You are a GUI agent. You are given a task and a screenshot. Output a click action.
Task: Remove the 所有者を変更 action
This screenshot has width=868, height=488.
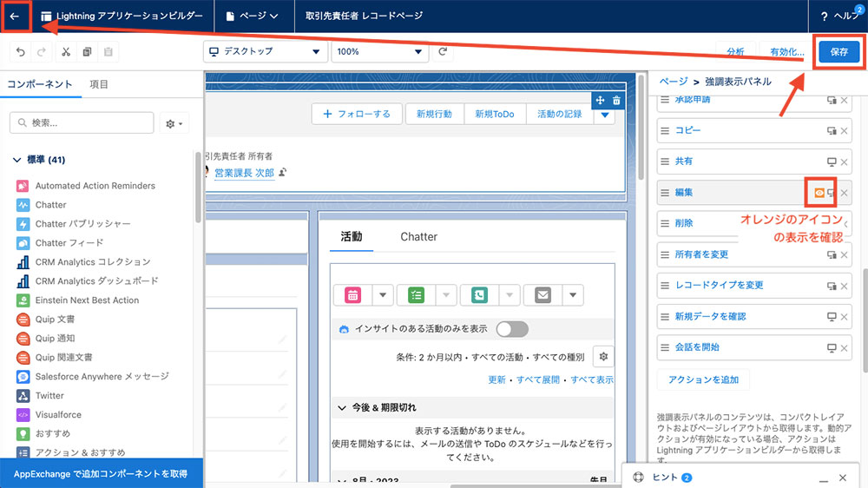(x=845, y=254)
